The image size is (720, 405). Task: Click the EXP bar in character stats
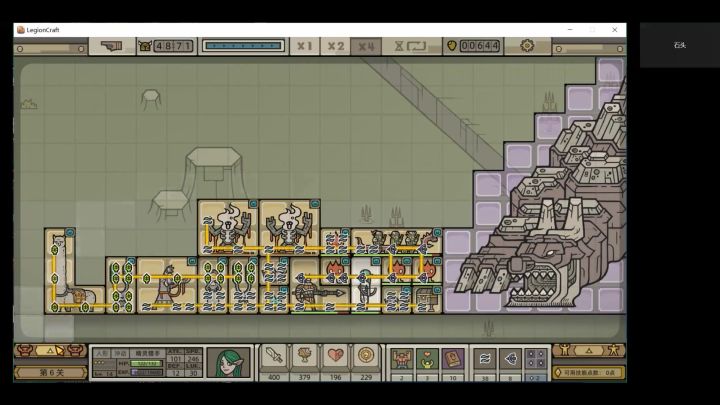pos(146,372)
